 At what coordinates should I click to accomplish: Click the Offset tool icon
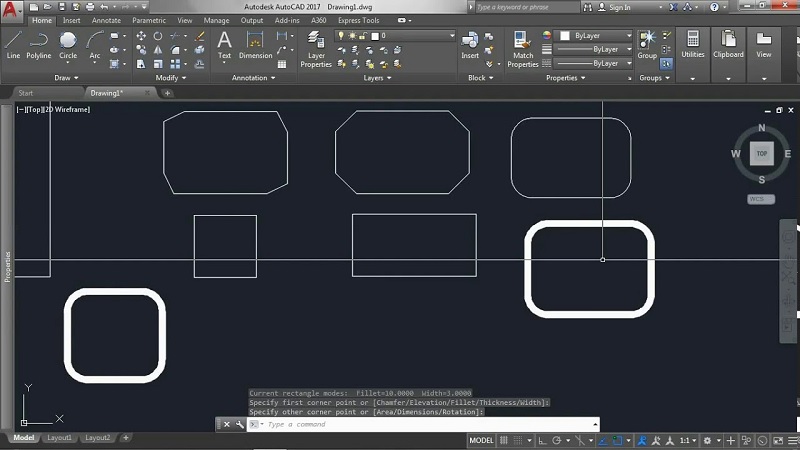point(200,64)
